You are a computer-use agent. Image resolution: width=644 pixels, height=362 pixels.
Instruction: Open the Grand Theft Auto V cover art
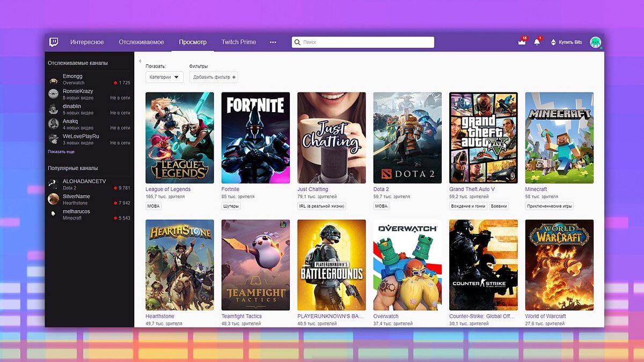[x=484, y=138]
